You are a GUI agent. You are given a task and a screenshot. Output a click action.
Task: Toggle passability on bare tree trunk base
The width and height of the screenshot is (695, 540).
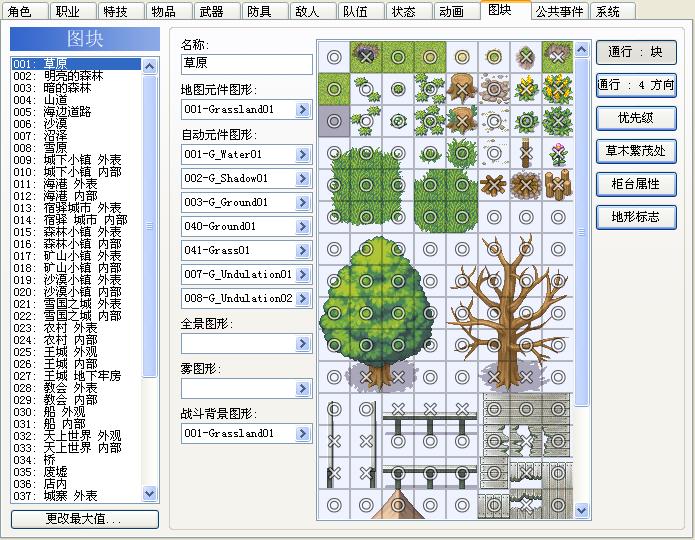pos(494,377)
